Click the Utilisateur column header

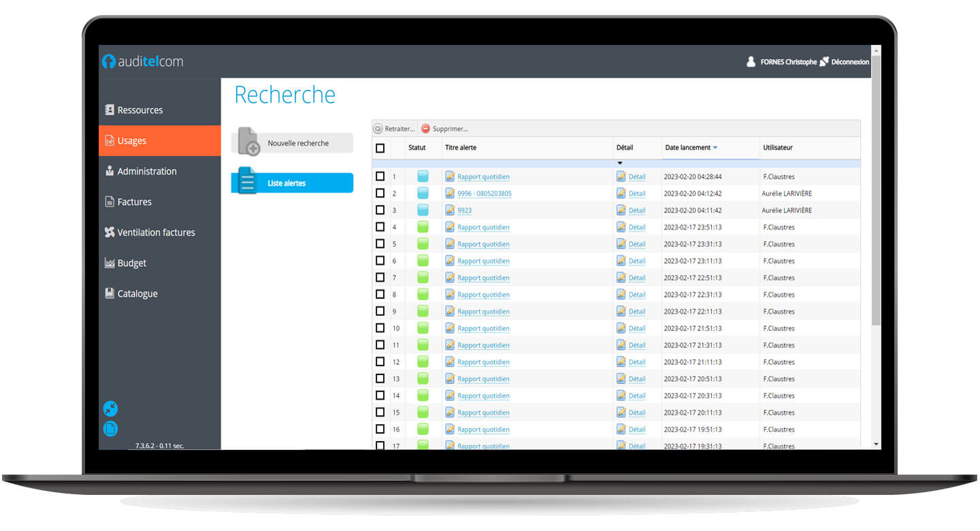(x=778, y=148)
